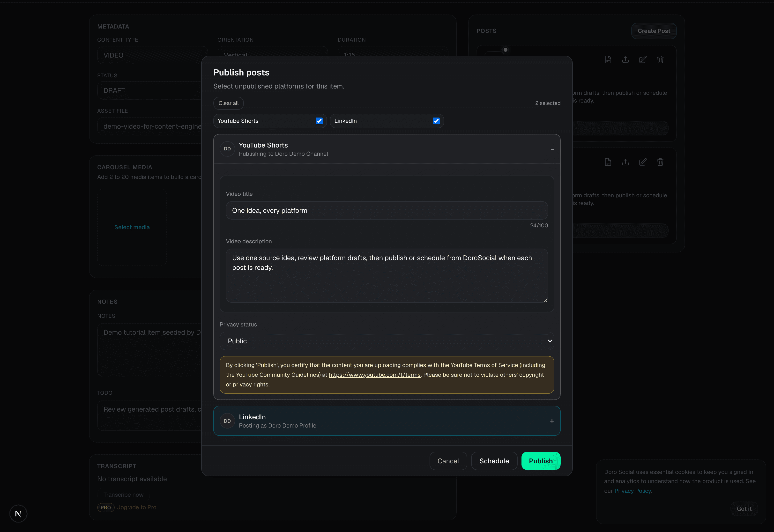Click the Transcribe now button
774x532 pixels.
click(123, 495)
